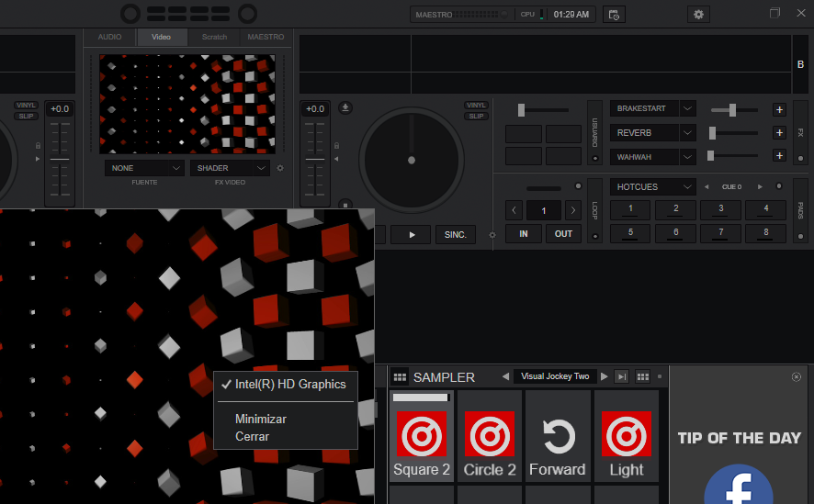Image resolution: width=814 pixels, height=504 pixels.
Task: Toggle the round dot above the loop size
Action: pos(578,186)
